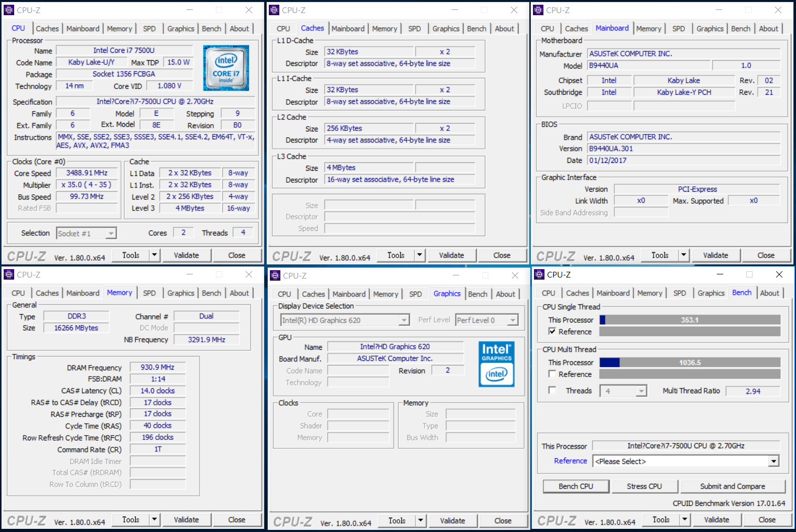Open the SPD tab in the Caches window
Viewport: 796px width, 532px height.
coord(415,29)
